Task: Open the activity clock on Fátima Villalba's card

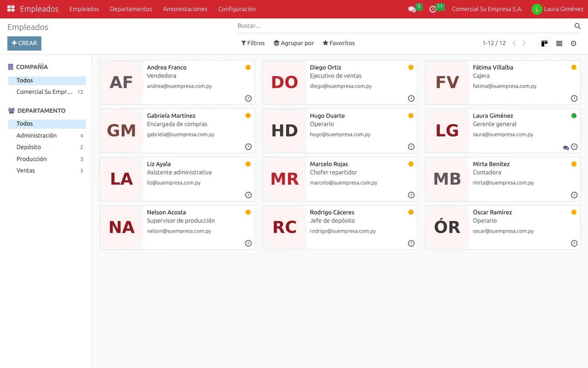Action: (x=574, y=98)
